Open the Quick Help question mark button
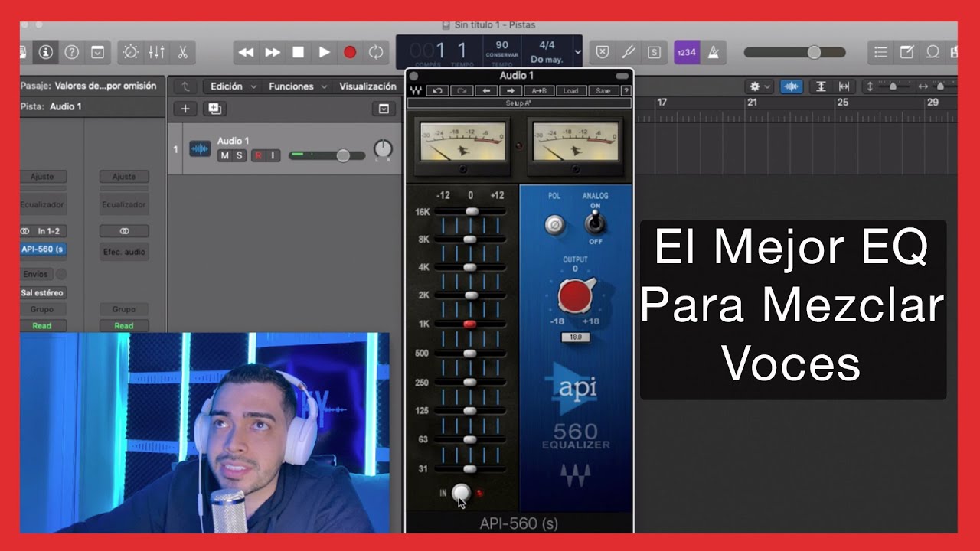This screenshot has height=551, width=980. [x=71, y=52]
